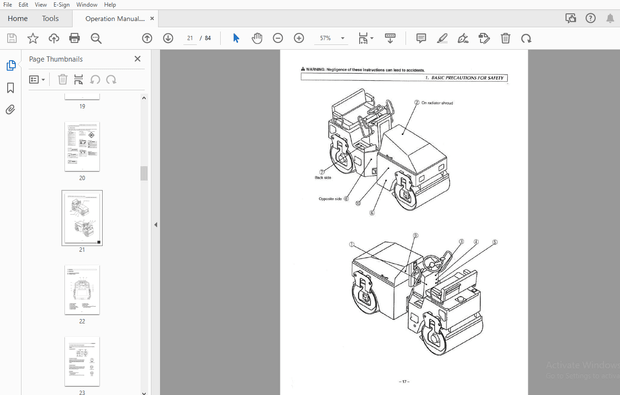Select page 23 thumbnail

pos(82,361)
